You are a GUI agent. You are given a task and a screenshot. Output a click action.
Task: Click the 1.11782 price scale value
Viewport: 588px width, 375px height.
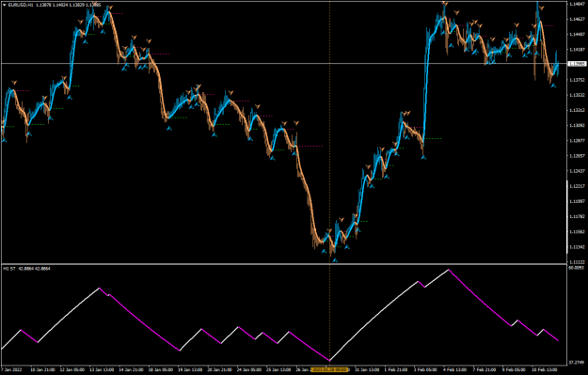(x=577, y=216)
